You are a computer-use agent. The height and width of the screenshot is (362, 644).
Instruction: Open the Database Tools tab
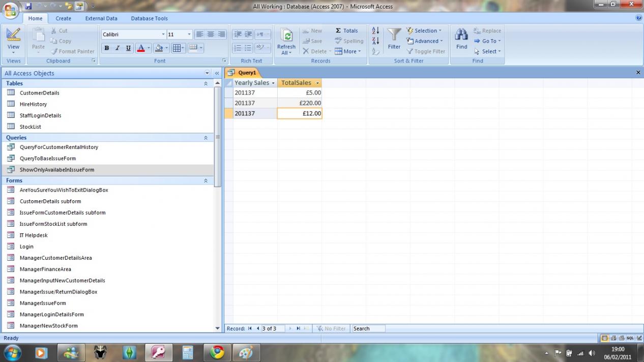pos(150,18)
